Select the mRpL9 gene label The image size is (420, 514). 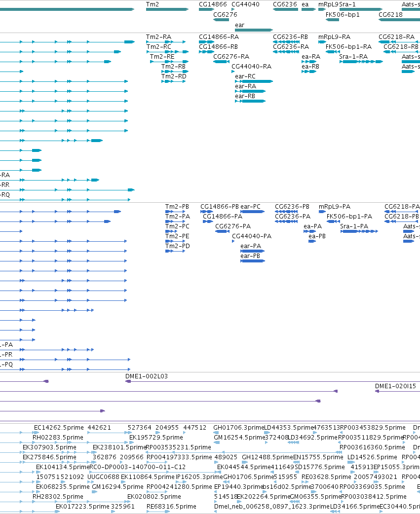click(328, 4)
